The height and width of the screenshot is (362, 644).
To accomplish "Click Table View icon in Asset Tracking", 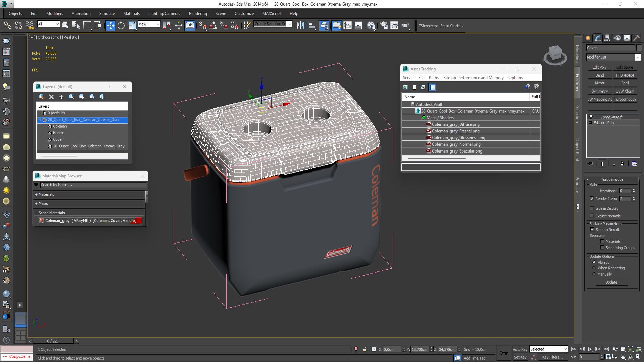I will point(433,87).
